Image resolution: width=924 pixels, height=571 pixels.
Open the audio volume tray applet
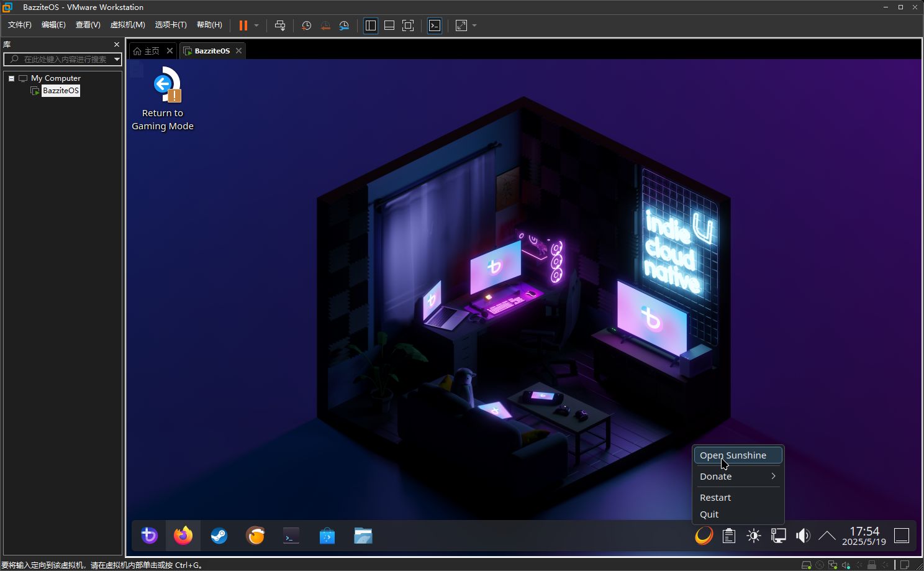pyautogui.click(x=803, y=536)
